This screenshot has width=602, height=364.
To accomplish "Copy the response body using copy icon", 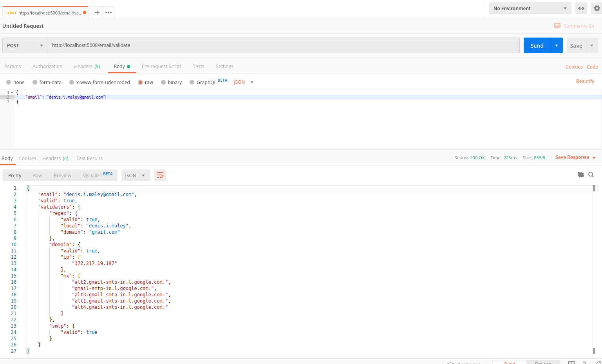I will coord(581,175).
